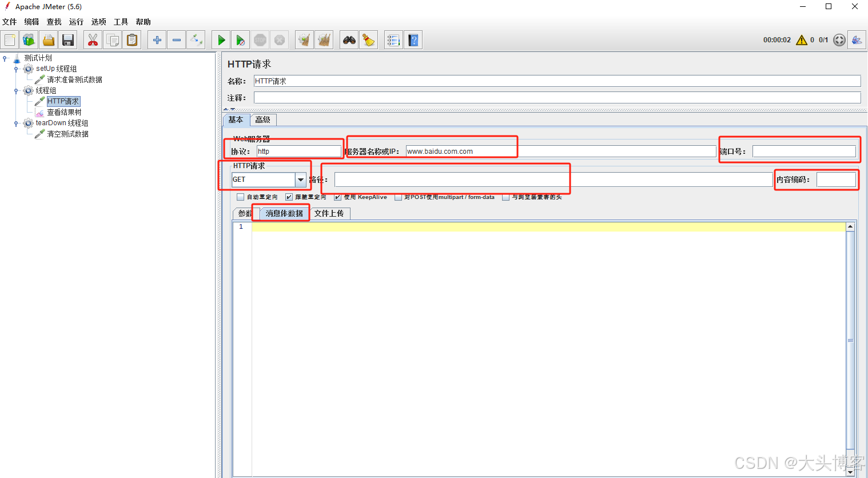
Task: Open Search with binoculars icon
Action: 349,40
